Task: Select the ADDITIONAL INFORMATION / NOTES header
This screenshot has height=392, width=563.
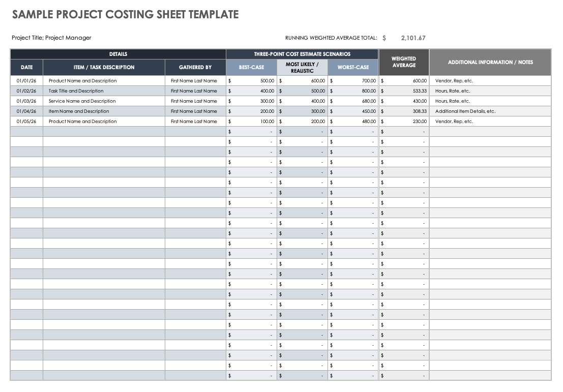Action: pyautogui.click(x=490, y=62)
